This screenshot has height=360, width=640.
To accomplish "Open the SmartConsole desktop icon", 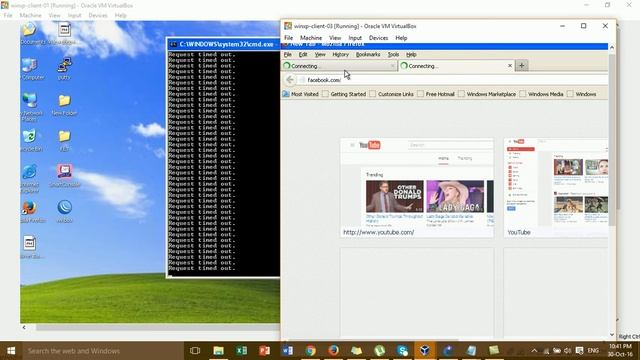I will 64,175.
